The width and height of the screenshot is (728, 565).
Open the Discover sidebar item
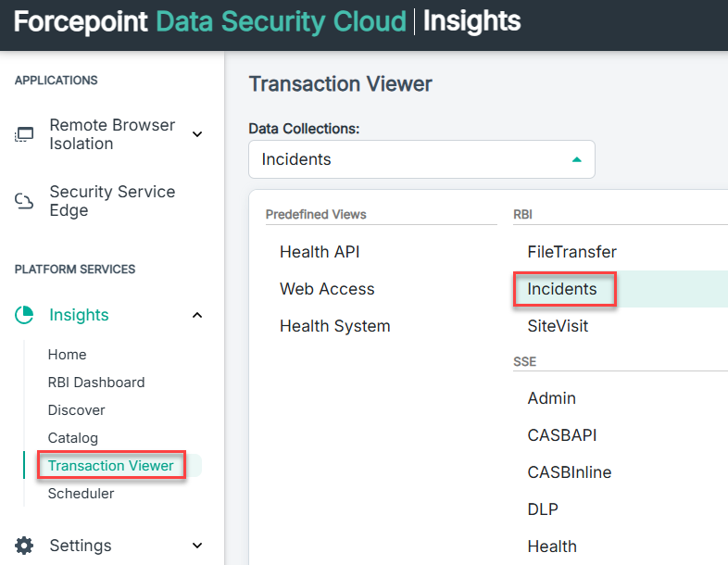76,410
